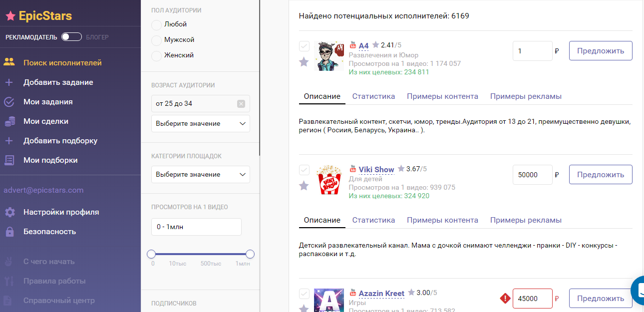Add Viki Show to favorites with star icon

(304, 186)
